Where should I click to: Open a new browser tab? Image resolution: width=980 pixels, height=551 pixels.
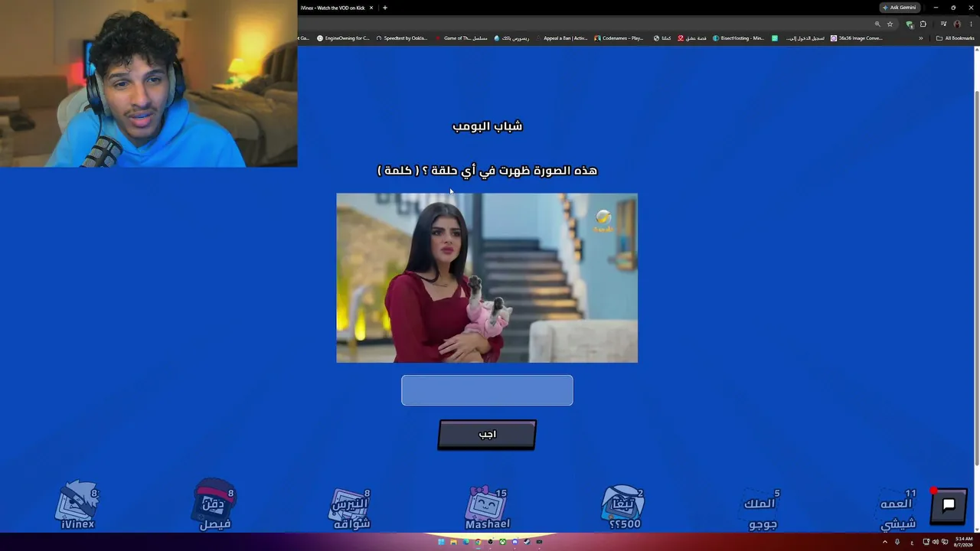[385, 8]
